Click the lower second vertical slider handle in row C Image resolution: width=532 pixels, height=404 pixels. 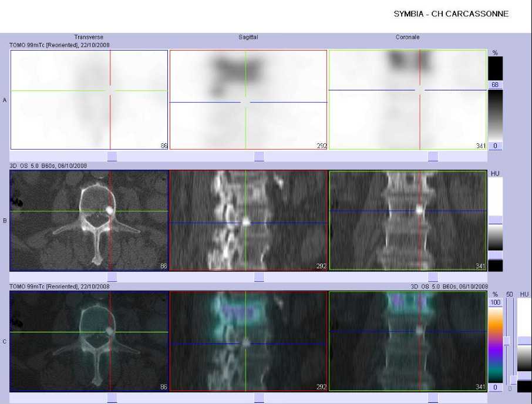click(513, 379)
